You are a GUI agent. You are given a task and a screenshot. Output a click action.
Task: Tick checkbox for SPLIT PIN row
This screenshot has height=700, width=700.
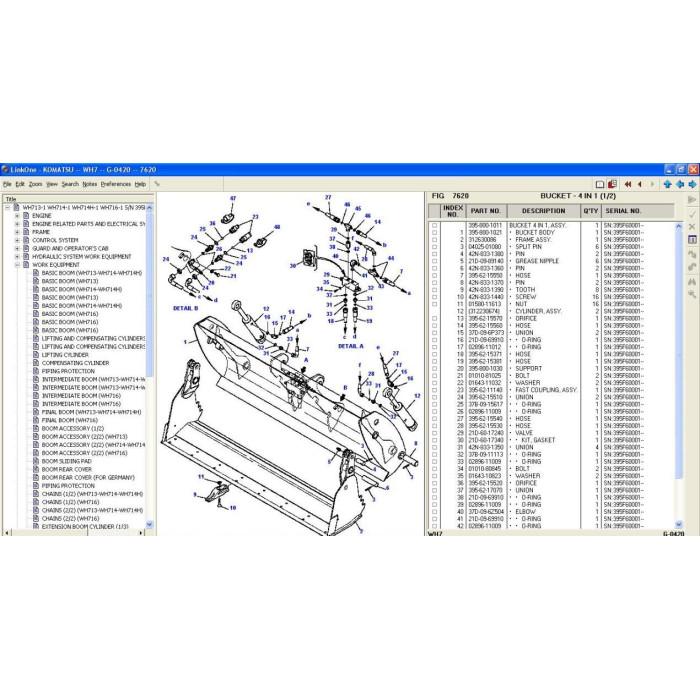click(x=434, y=247)
